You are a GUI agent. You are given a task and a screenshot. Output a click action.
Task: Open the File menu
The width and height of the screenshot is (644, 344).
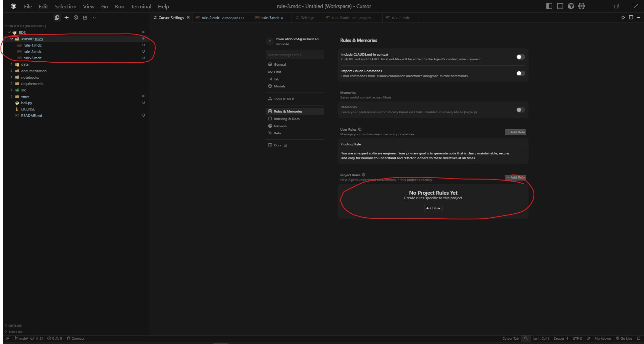pyautogui.click(x=28, y=6)
